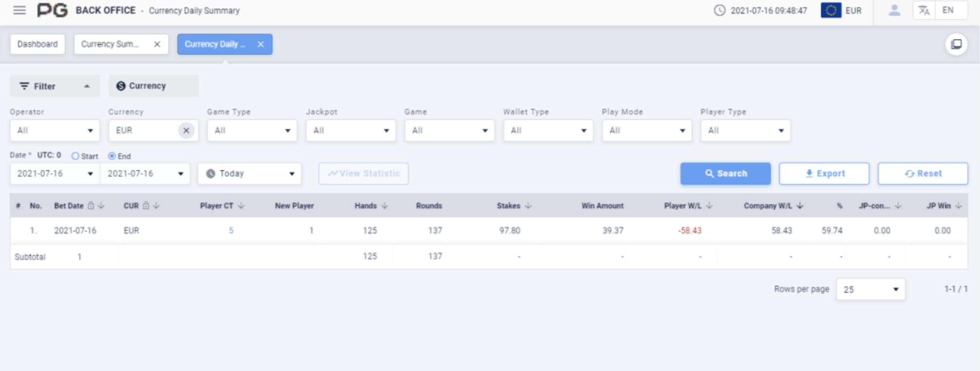Select the End date radio button
The width and height of the screenshot is (980, 371).
(x=112, y=156)
